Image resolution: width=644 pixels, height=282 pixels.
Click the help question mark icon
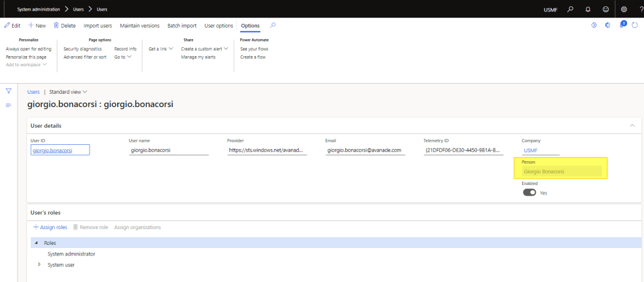[640, 9]
